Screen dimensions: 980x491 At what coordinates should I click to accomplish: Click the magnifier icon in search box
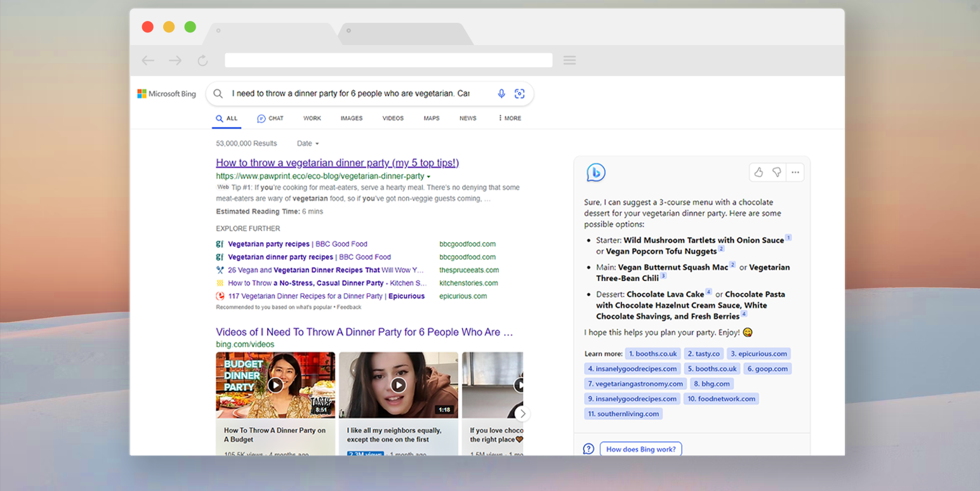[218, 94]
